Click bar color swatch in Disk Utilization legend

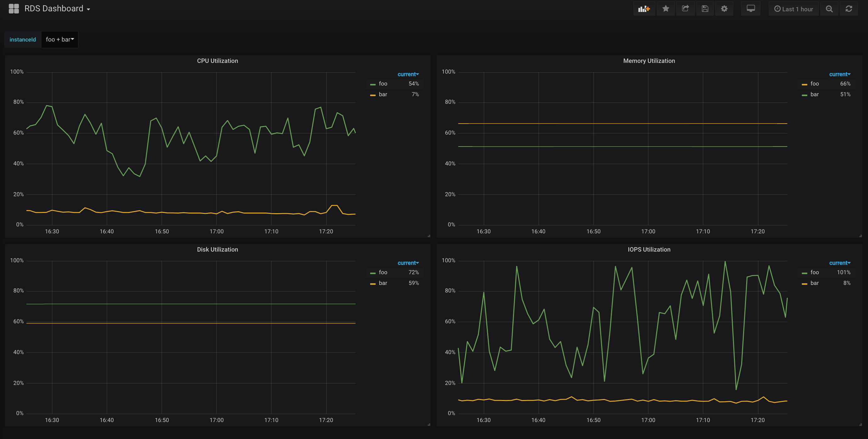[x=373, y=284]
